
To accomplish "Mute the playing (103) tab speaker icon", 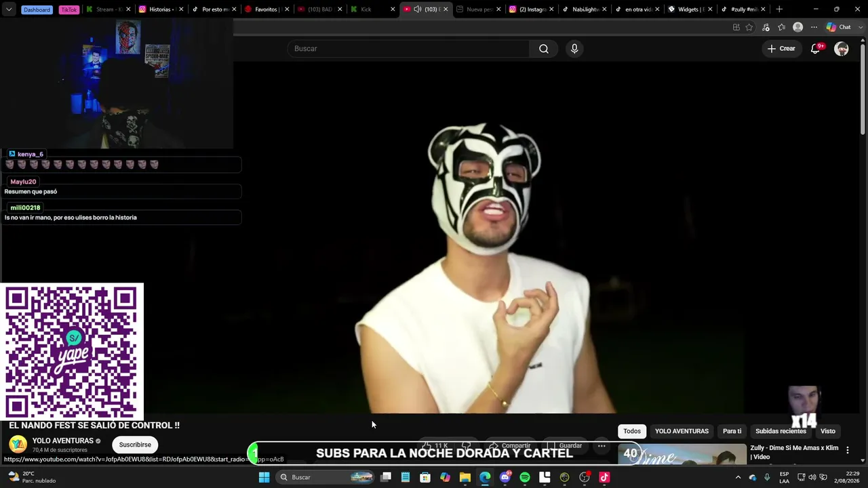I will (x=417, y=9).
